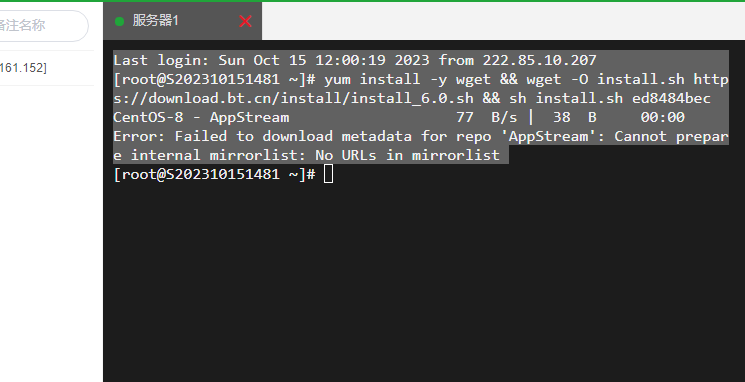Image resolution: width=745 pixels, height=382 pixels.
Task: Click empty tab bar right of 服务器1
Action: click(x=503, y=21)
